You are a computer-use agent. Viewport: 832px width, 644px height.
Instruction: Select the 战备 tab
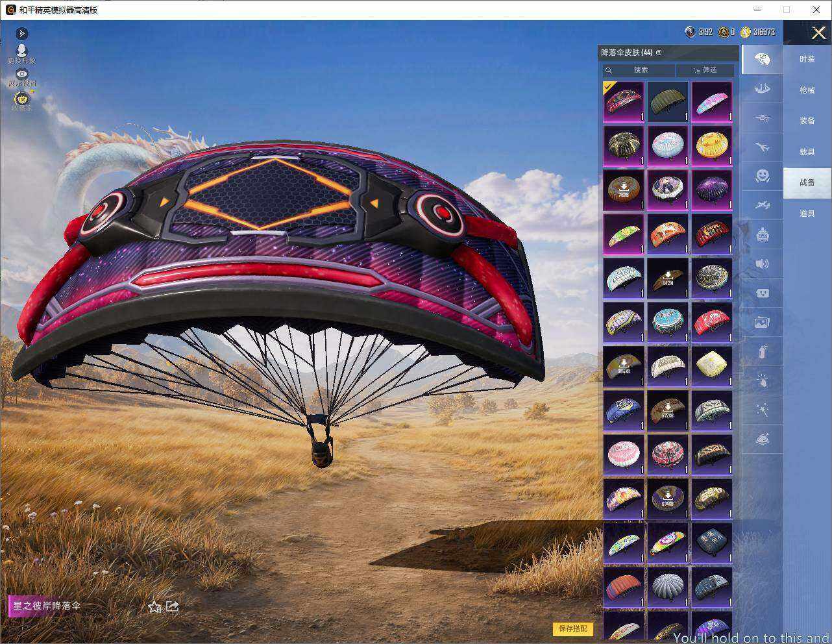point(807,182)
